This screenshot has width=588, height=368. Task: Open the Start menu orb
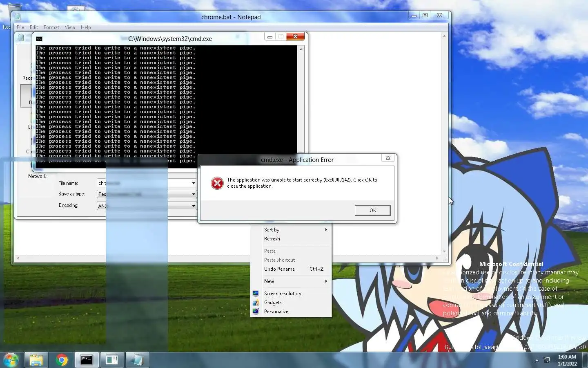[x=11, y=360]
